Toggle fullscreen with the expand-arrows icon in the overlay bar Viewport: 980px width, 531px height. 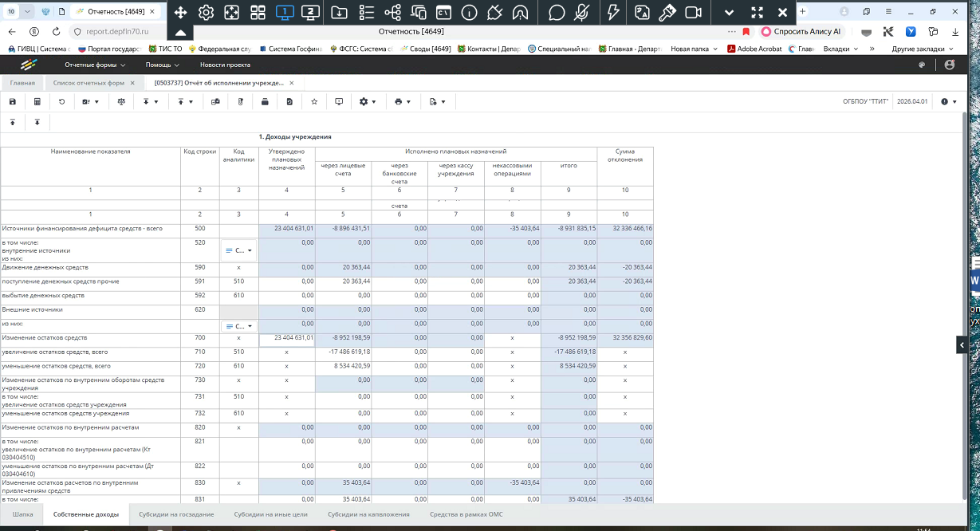(x=758, y=12)
